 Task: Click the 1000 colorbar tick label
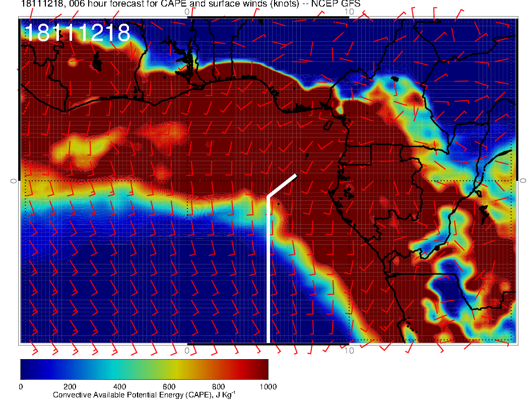(x=268, y=387)
